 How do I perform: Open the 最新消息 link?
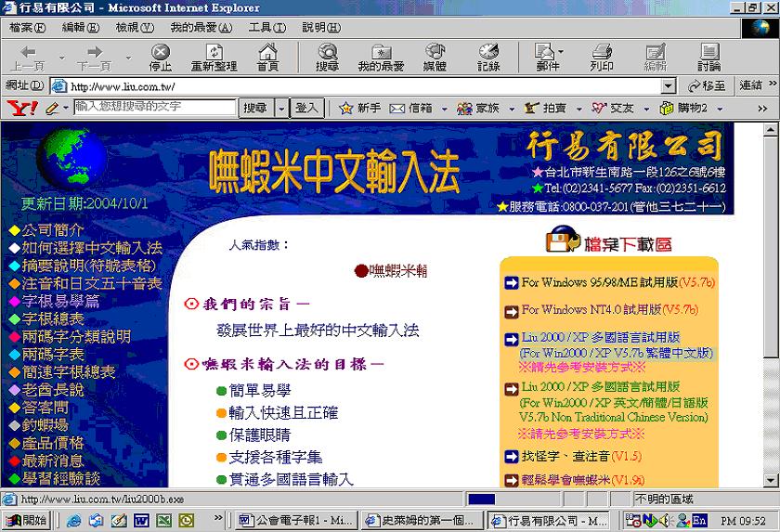pos(52,461)
